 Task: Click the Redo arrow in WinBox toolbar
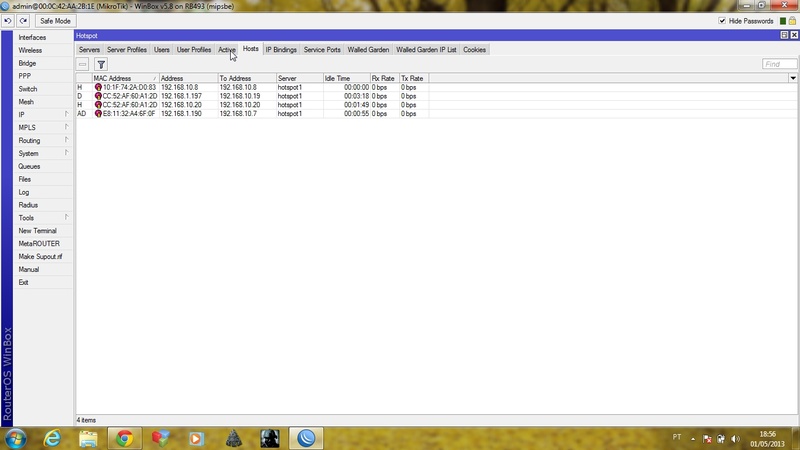23,21
